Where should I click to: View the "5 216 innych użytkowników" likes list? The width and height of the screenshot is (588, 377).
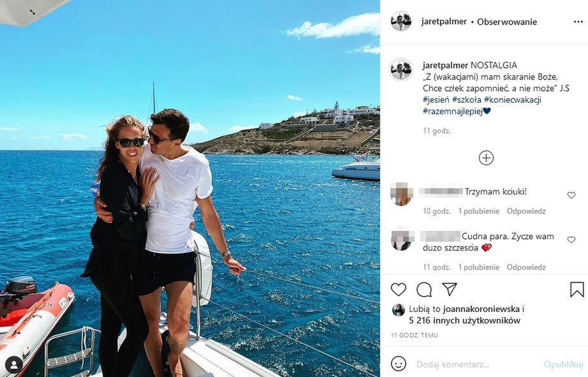click(465, 321)
